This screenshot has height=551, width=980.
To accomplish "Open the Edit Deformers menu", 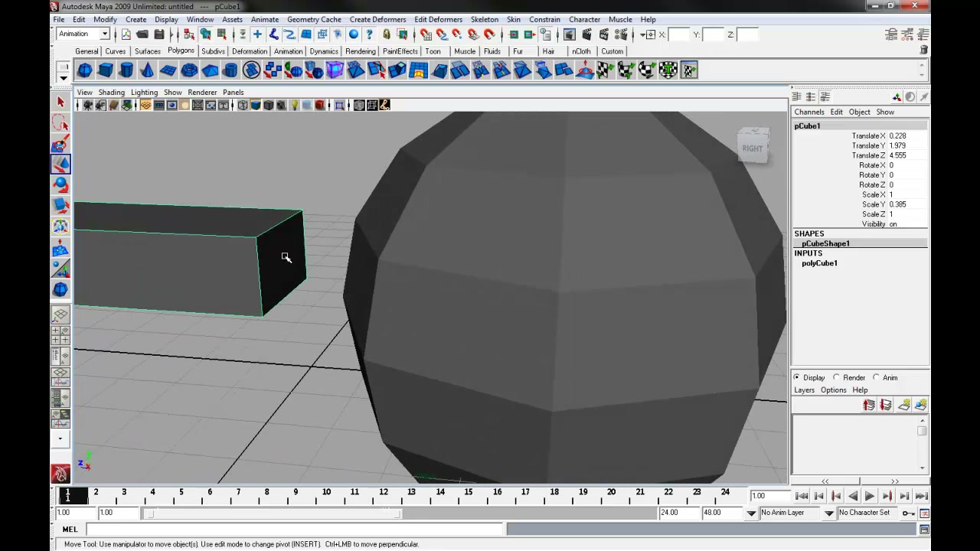I will 438,19.
